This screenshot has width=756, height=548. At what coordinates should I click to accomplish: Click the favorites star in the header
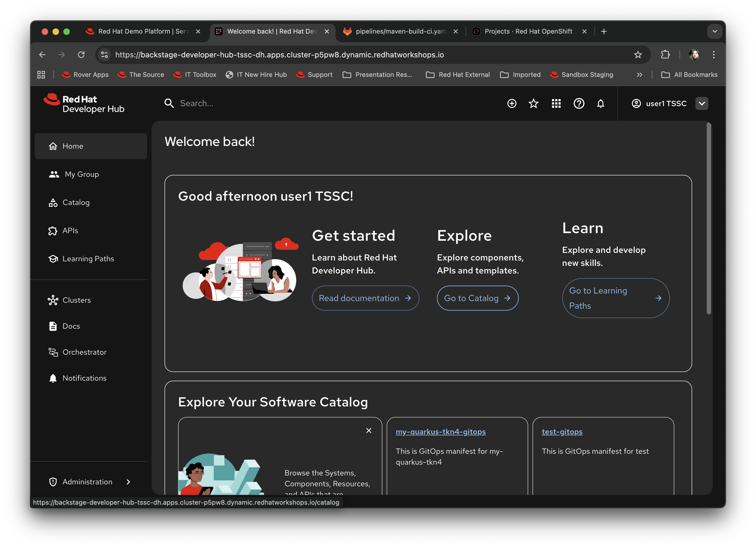[534, 103]
